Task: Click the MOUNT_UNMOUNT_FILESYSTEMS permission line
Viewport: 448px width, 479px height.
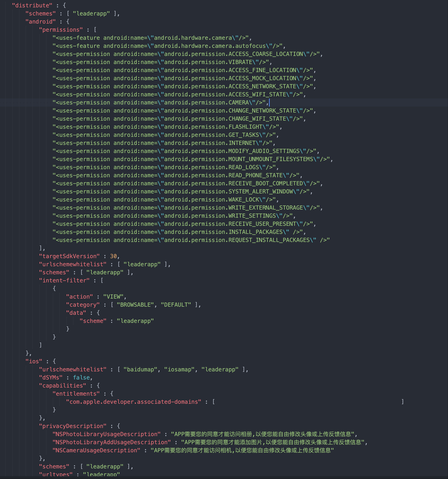Action: coord(193,159)
